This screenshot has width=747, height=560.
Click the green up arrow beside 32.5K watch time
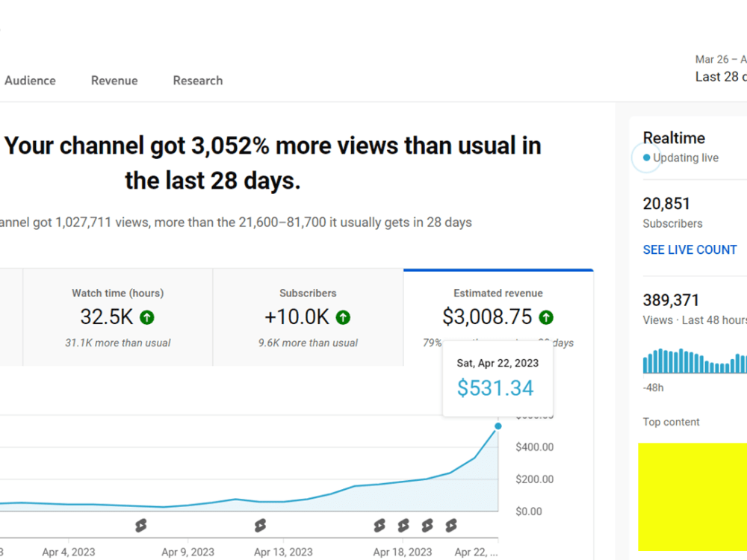(146, 317)
